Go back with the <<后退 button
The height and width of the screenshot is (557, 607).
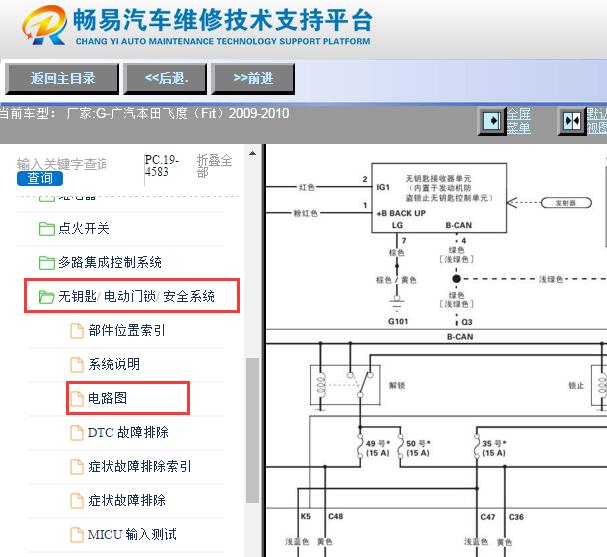(165, 79)
